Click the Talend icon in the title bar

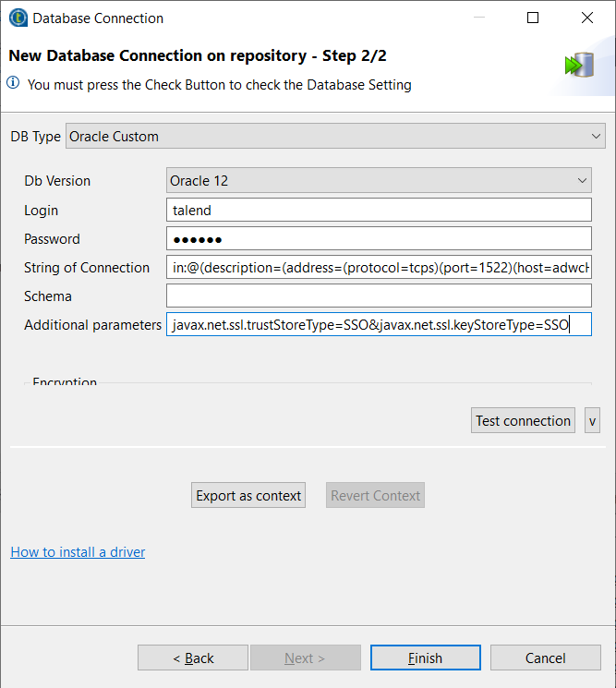(x=16, y=18)
